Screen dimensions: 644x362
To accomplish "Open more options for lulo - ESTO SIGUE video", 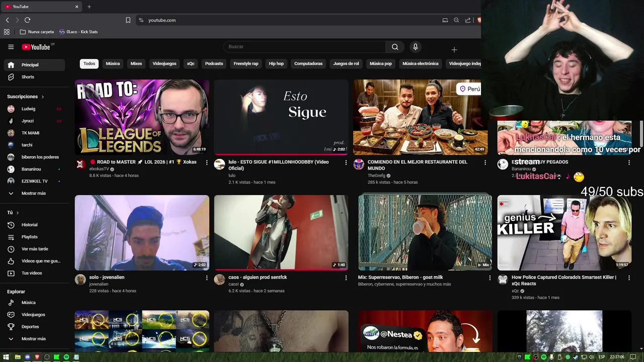I will coord(346,162).
